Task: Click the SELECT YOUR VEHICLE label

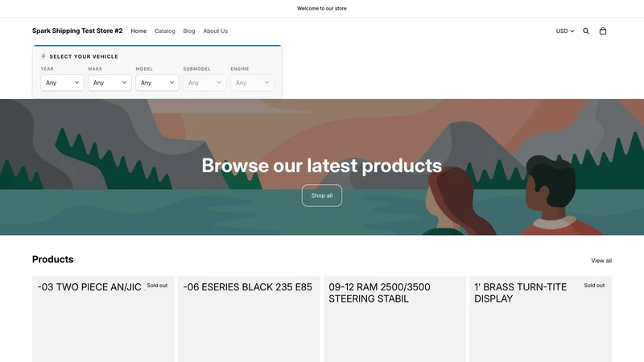Action: (x=84, y=56)
